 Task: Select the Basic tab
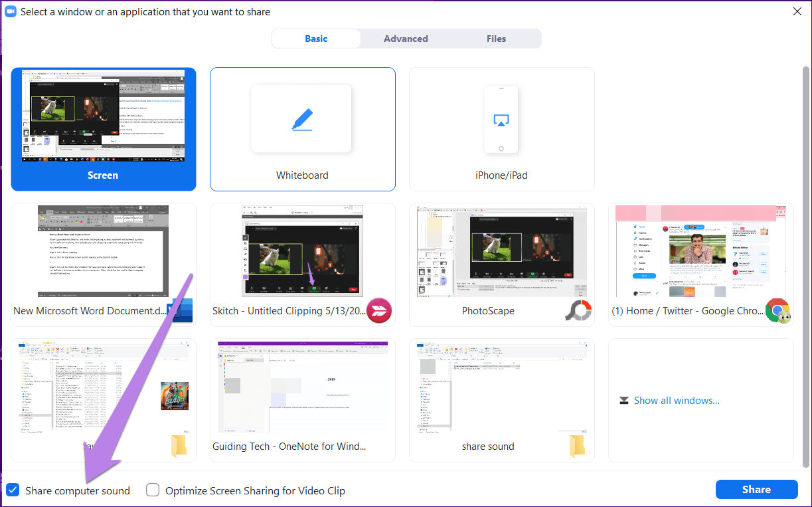(x=316, y=39)
